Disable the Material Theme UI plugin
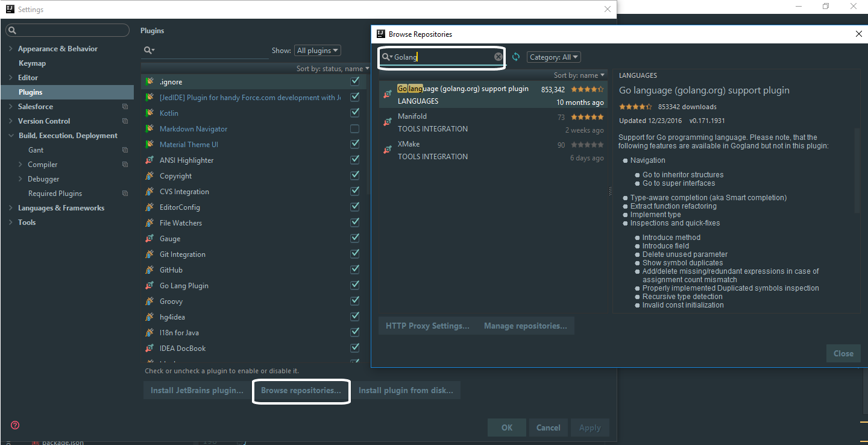Screen dimensions: 868x445 [x=354, y=144]
